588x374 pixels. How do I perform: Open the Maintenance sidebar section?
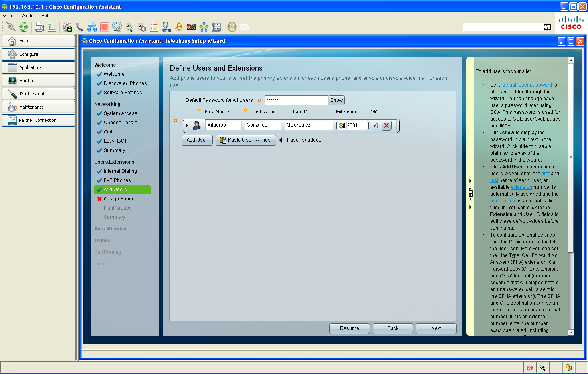(38, 107)
